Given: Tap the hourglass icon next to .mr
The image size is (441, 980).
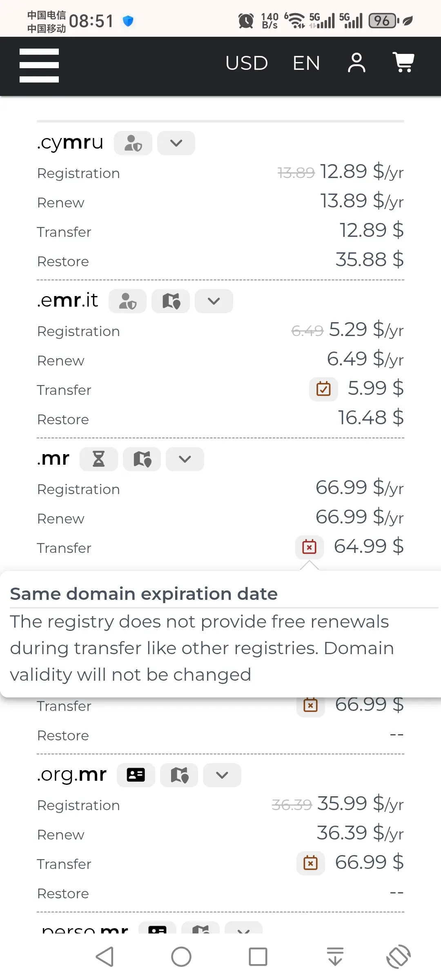Looking at the screenshot, I should pyautogui.click(x=99, y=459).
